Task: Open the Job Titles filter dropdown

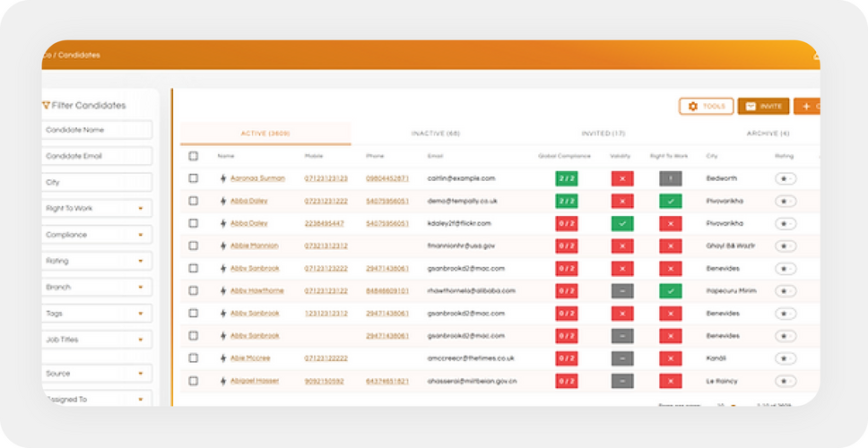Action: pyautogui.click(x=97, y=340)
